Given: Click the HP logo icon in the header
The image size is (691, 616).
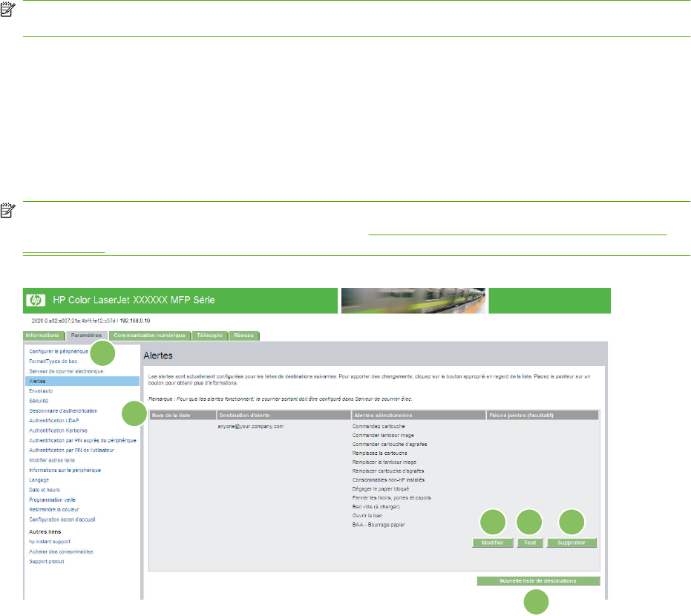Looking at the screenshot, I should 36,301.
